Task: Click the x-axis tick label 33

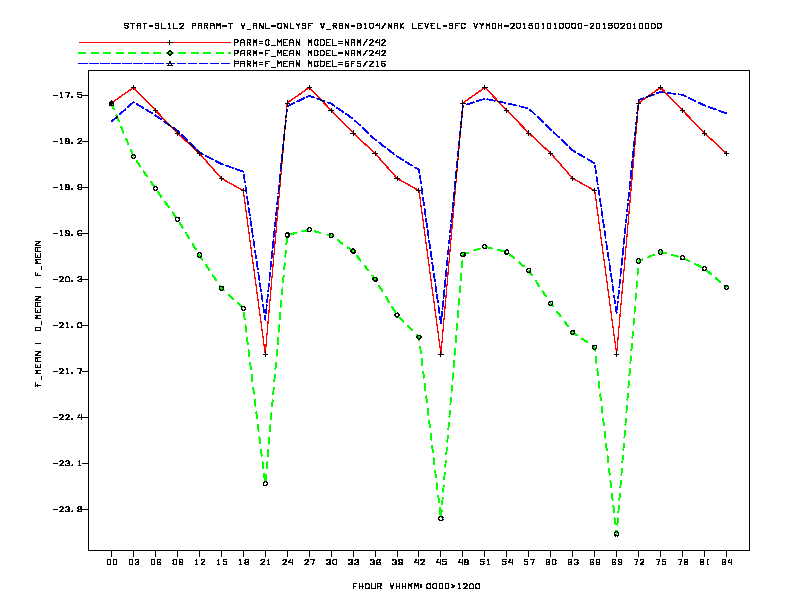Action: (x=353, y=562)
